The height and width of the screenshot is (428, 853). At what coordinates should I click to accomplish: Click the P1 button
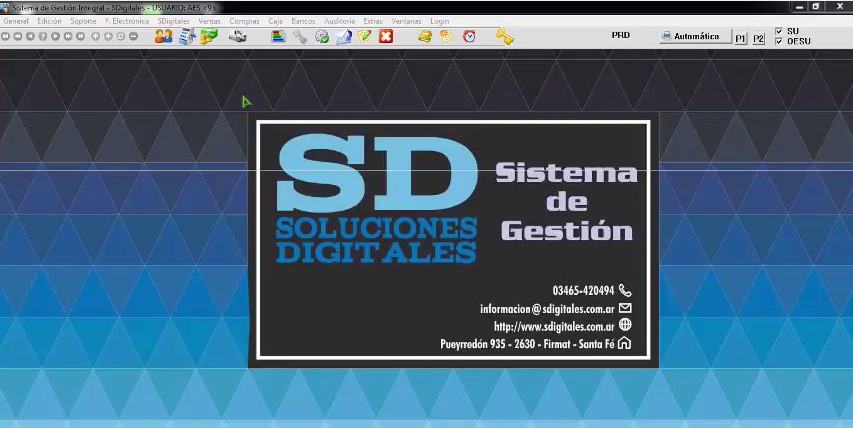(740, 39)
